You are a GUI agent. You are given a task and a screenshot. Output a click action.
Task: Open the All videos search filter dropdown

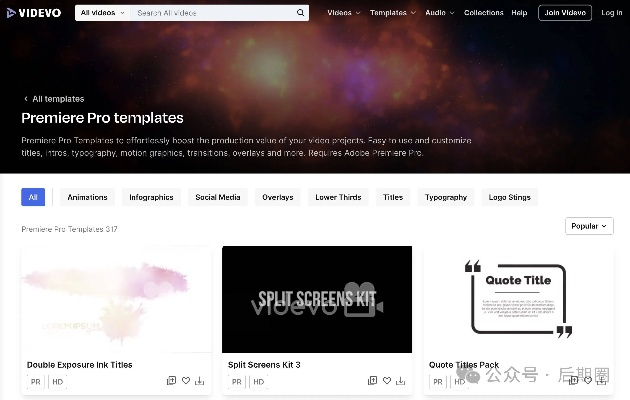(102, 13)
